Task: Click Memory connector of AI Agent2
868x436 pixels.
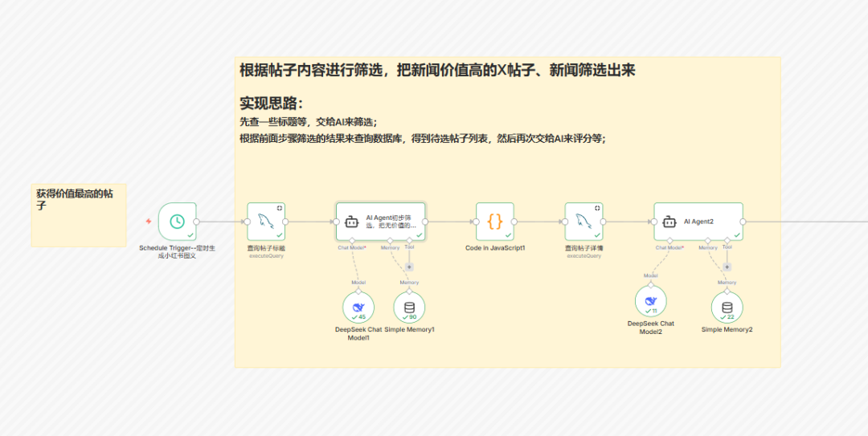Action: click(x=708, y=241)
